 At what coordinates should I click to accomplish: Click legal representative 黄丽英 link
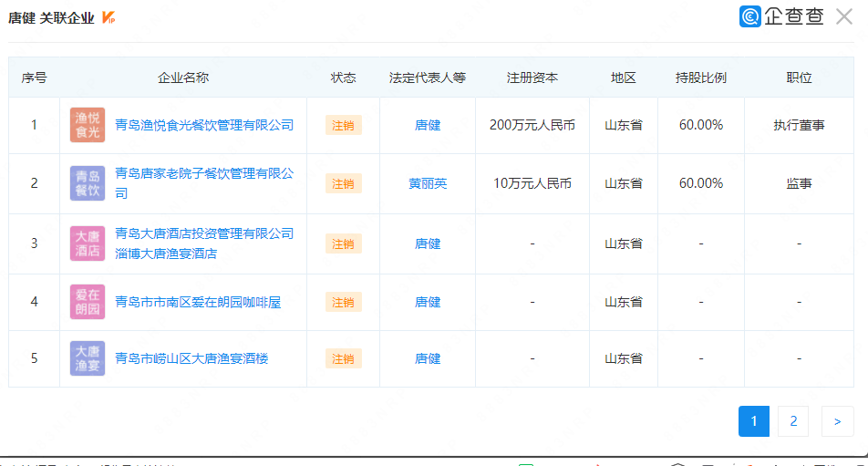click(428, 183)
